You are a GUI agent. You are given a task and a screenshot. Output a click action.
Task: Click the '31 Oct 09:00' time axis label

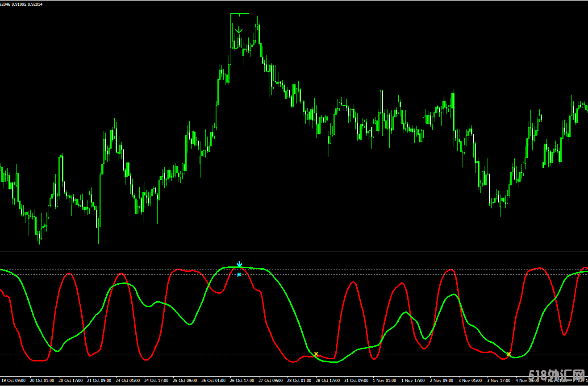(x=356, y=381)
